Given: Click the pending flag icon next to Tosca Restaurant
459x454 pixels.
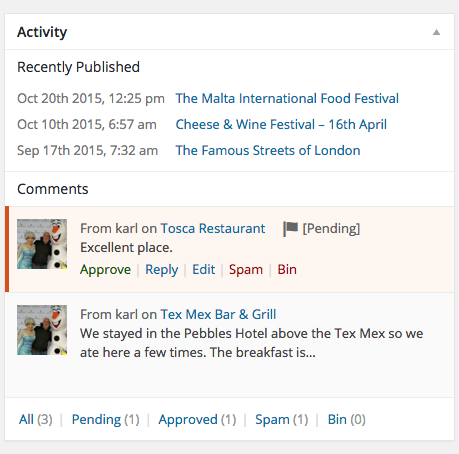Looking at the screenshot, I should pyautogui.click(x=290, y=229).
